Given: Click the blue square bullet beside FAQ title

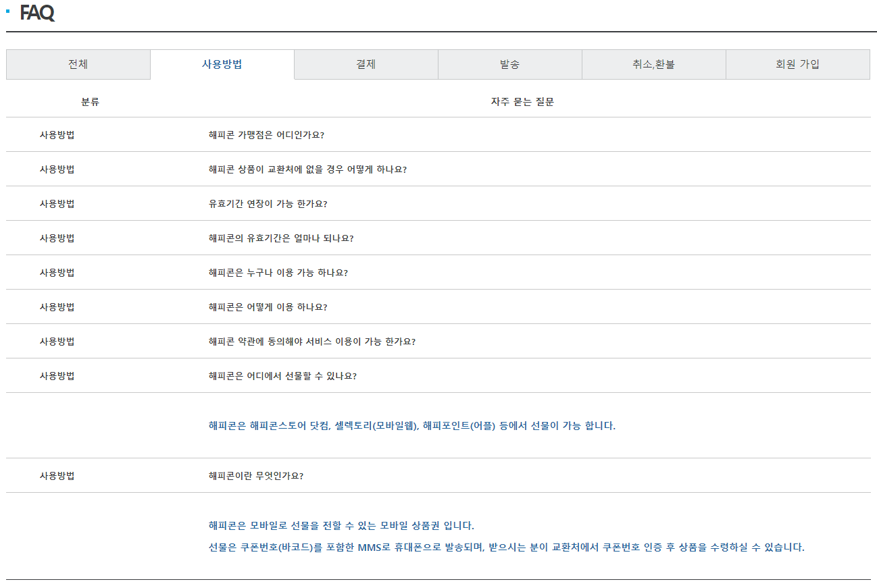Looking at the screenshot, I should click(x=8, y=11).
